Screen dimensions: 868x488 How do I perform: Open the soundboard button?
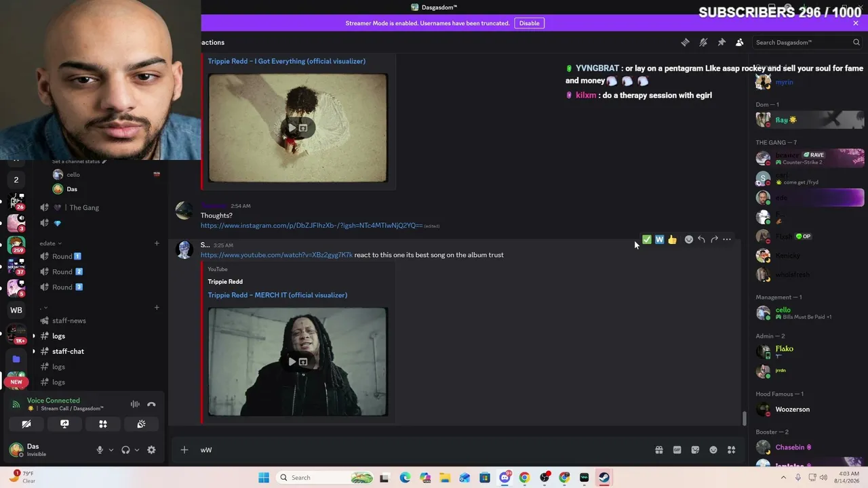(141, 424)
